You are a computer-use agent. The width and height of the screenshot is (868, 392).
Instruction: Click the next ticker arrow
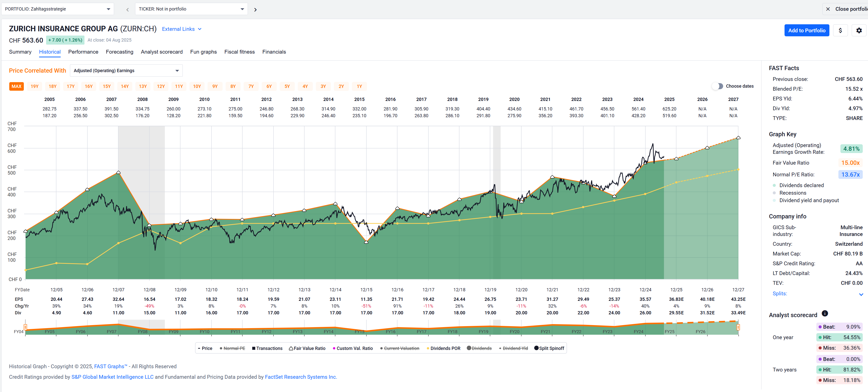coord(255,10)
